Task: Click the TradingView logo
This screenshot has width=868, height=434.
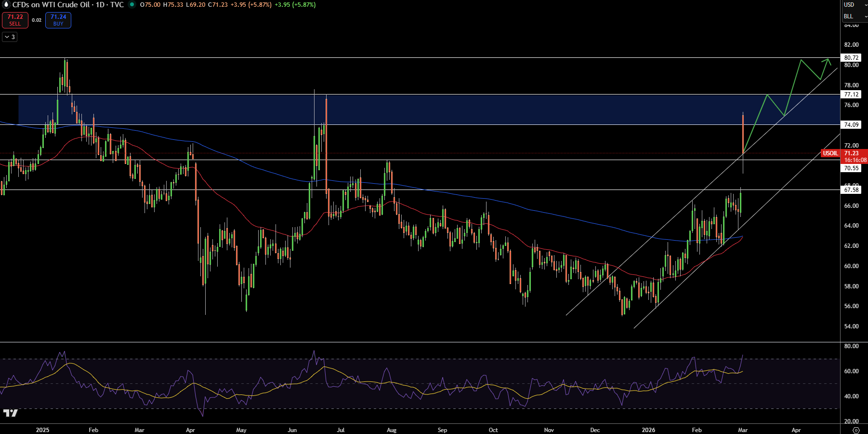Action: click(x=10, y=413)
